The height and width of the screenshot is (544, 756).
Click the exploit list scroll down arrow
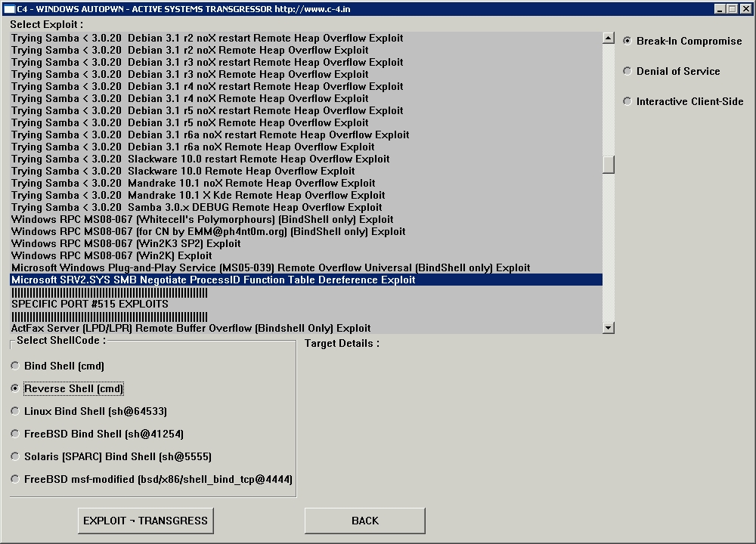click(x=609, y=327)
